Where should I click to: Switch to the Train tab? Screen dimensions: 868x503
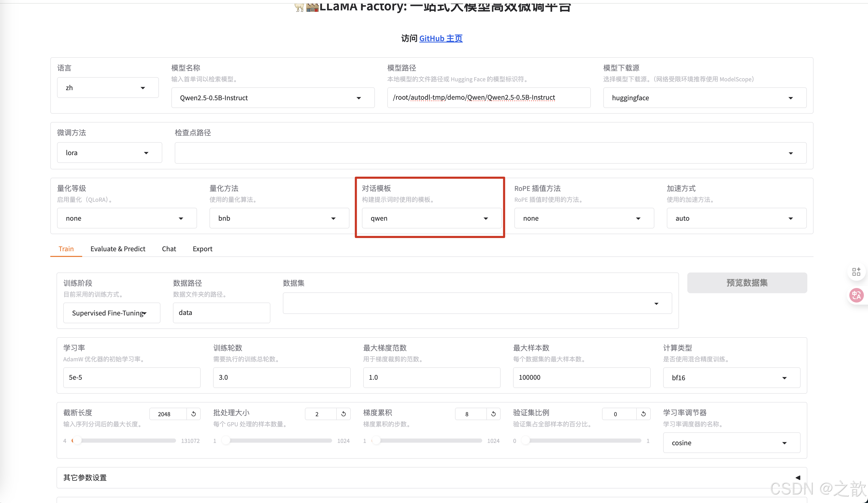pyautogui.click(x=66, y=249)
